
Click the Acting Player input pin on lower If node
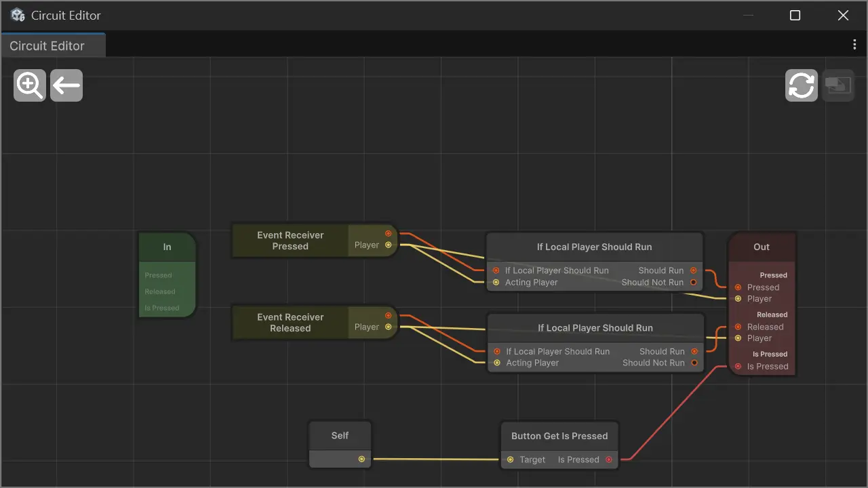tap(496, 363)
